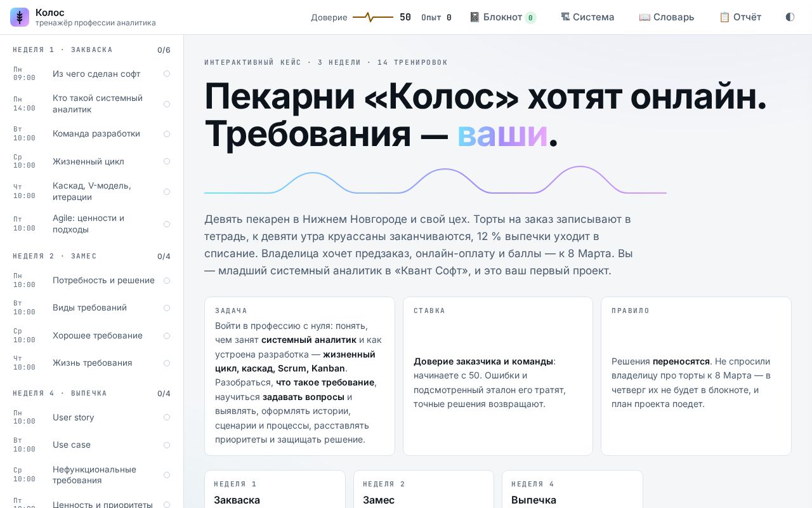Toggle the dark theme half-moon icon

pos(790,17)
